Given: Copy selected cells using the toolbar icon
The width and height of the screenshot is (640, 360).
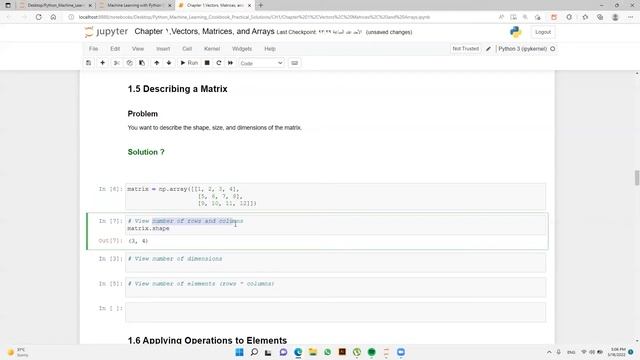Looking at the screenshot, I should [129, 63].
